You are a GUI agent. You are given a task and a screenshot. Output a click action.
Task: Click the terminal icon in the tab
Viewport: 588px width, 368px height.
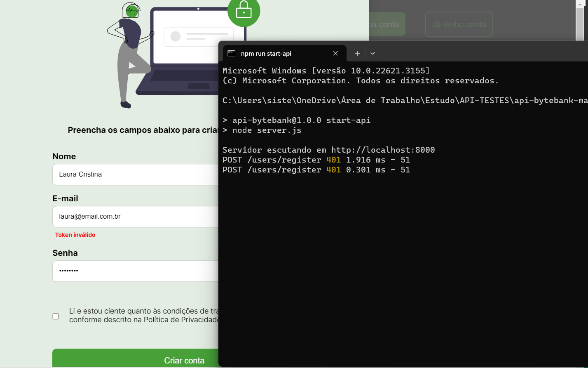coord(232,53)
